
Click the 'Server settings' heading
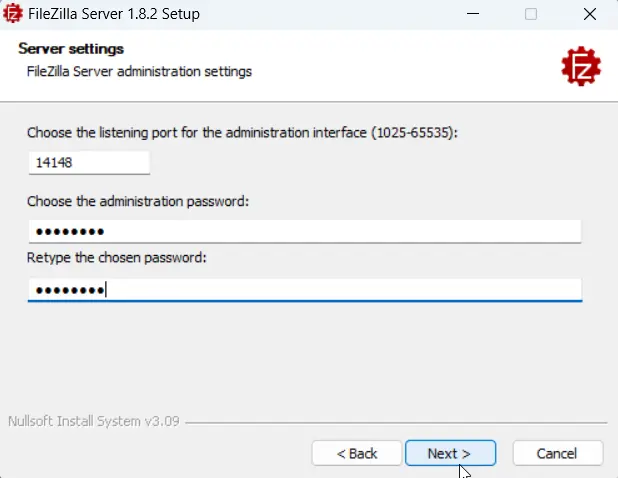click(71, 49)
